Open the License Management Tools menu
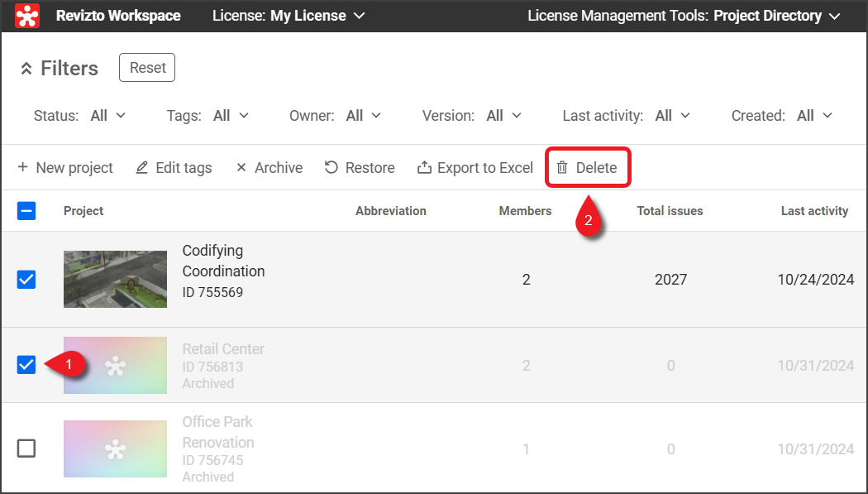The height and width of the screenshot is (494, 868). click(683, 16)
